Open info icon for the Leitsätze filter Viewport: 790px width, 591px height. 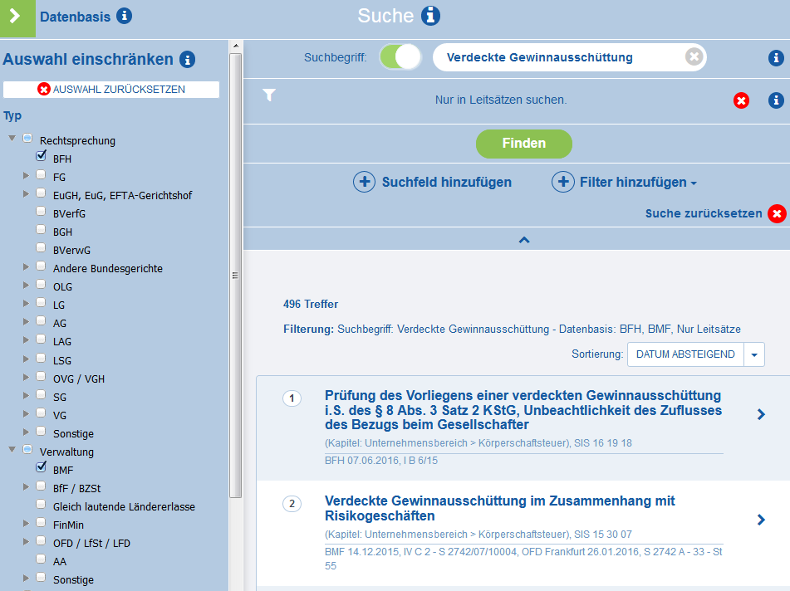pos(776,100)
